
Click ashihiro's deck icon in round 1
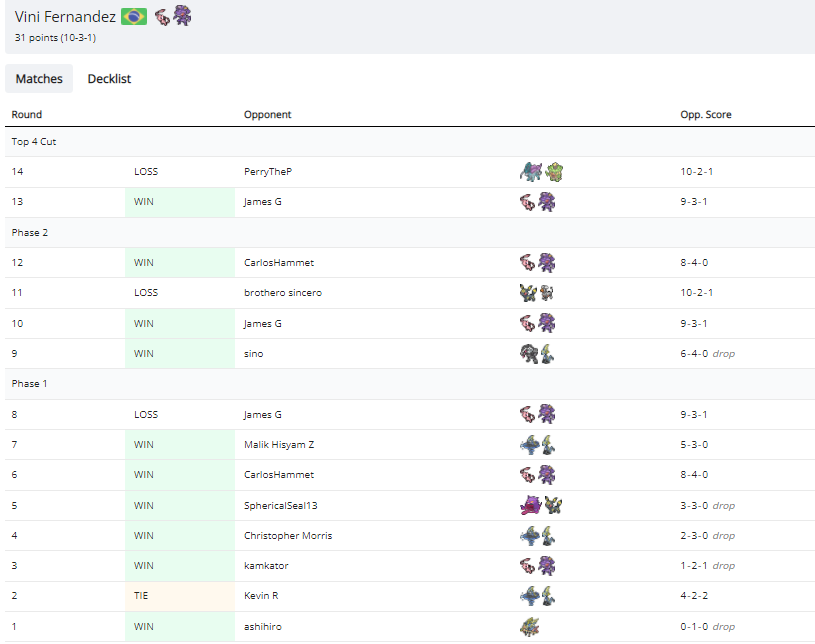pyautogui.click(x=530, y=626)
